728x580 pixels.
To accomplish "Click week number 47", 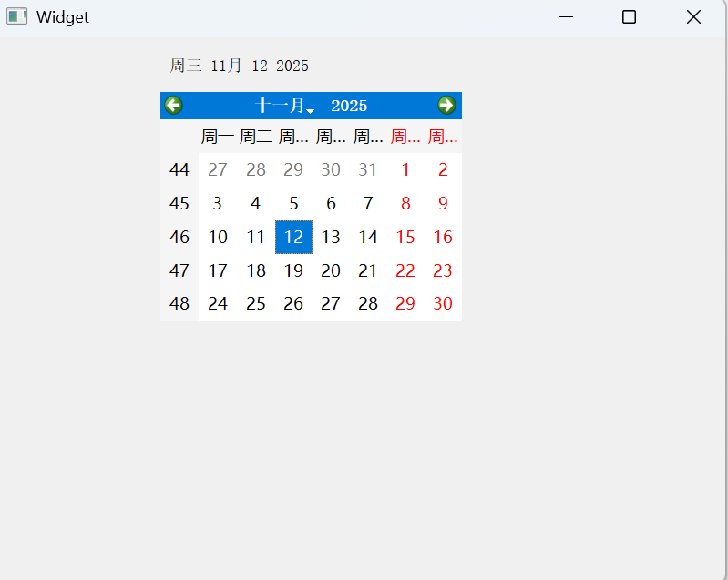I will click(179, 270).
